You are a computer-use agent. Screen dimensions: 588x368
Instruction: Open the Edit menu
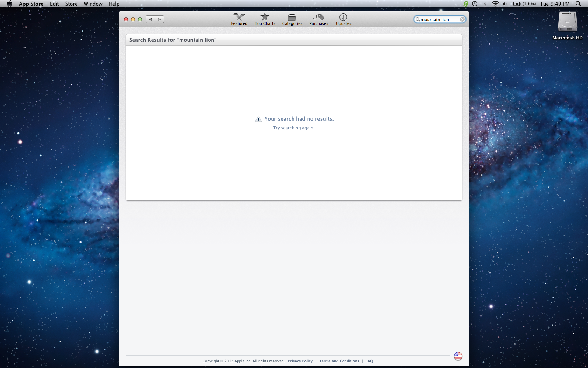point(54,4)
